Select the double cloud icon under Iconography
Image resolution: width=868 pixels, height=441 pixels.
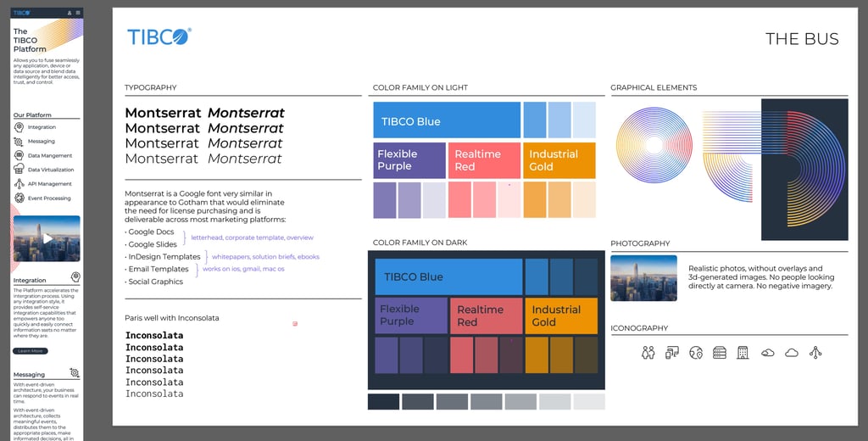pos(767,352)
